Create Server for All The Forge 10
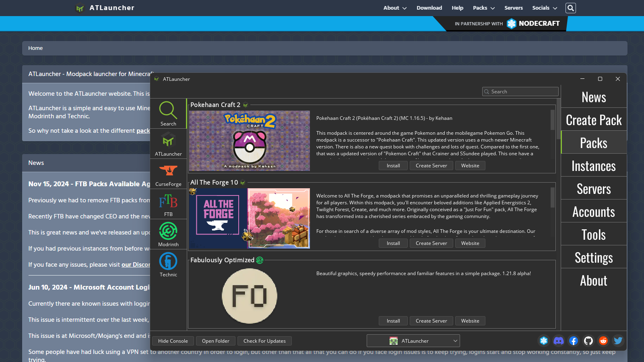644x362 pixels. (x=431, y=243)
